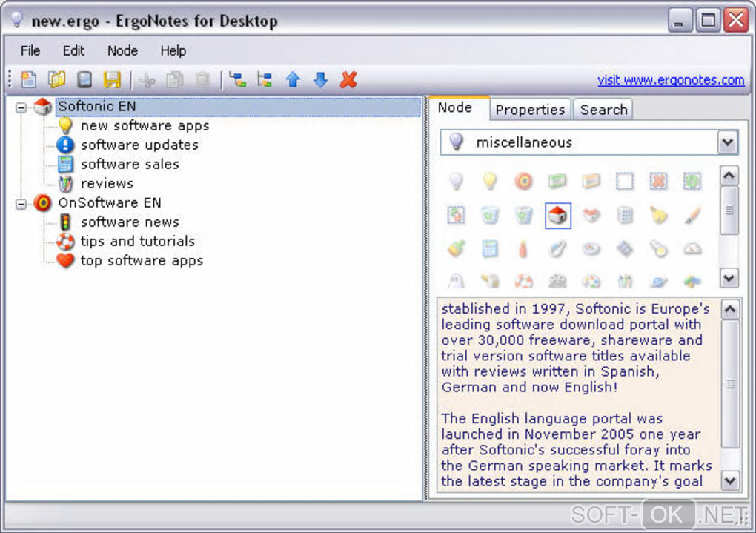Select 'software news' tree item
Screen dimensions: 756x533
point(130,222)
